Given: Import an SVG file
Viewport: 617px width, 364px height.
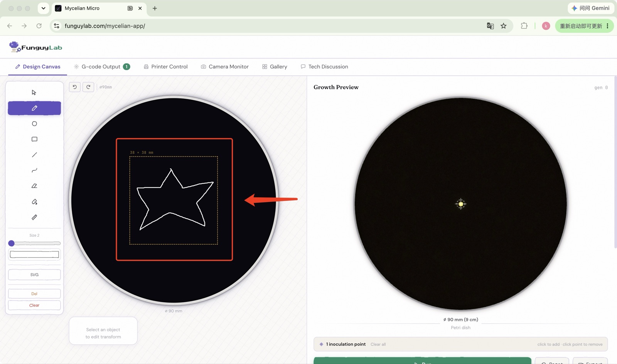Looking at the screenshot, I should pos(34,275).
